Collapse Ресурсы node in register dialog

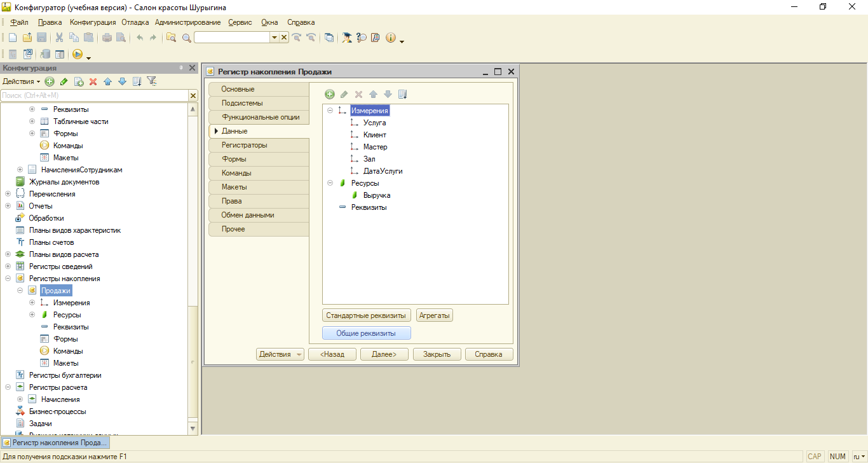pos(330,183)
